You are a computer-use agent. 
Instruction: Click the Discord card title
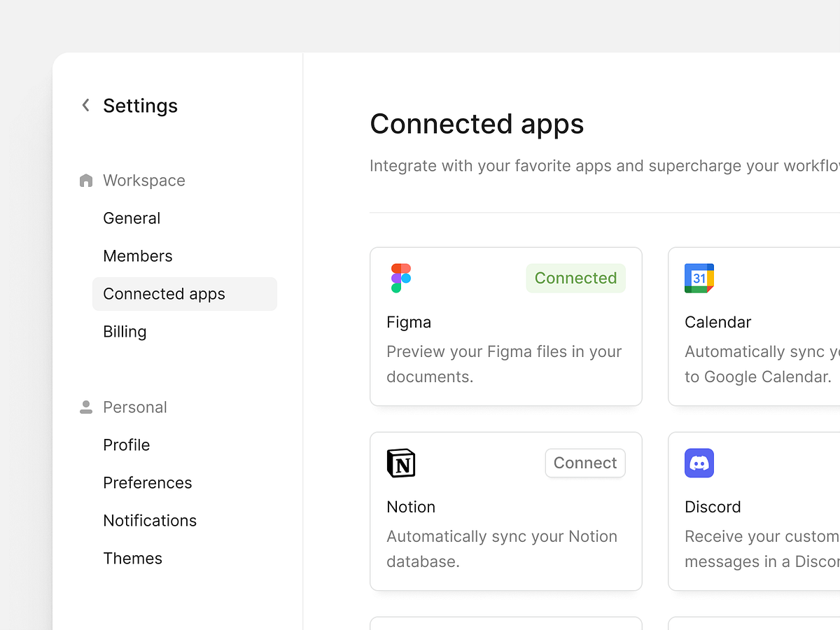713,507
